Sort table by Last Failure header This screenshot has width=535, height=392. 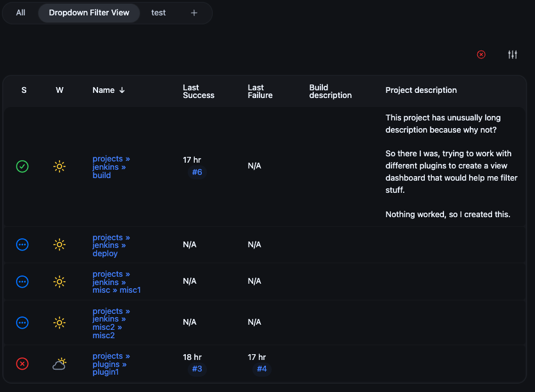click(260, 91)
